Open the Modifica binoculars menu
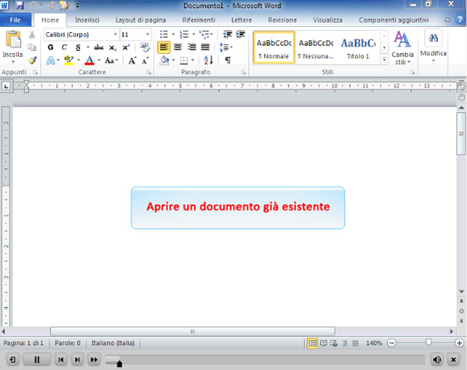The height and width of the screenshot is (370, 467). tap(433, 46)
